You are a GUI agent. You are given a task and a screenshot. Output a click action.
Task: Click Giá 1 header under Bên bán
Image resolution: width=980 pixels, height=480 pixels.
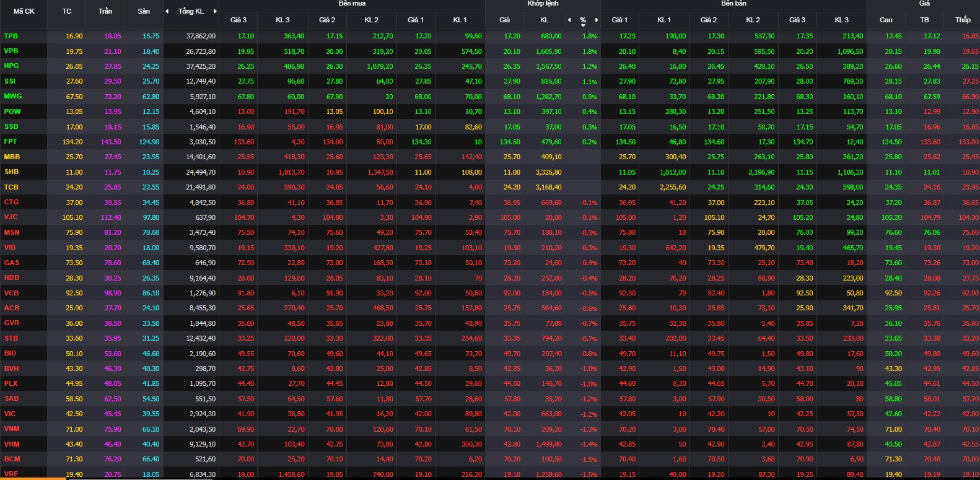pyautogui.click(x=619, y=20)
